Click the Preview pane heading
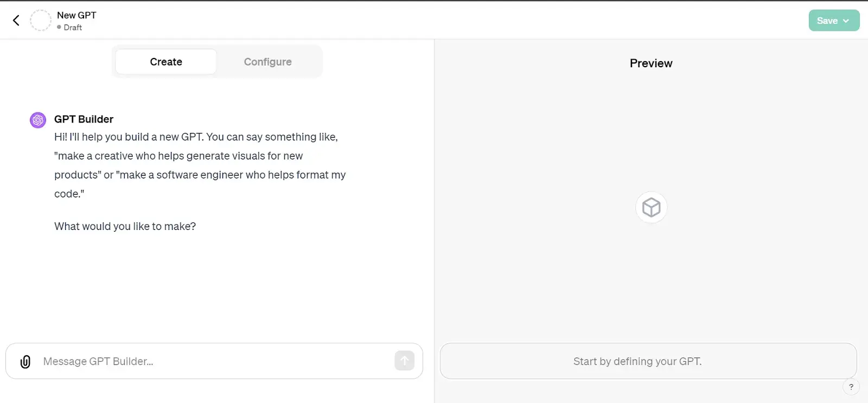This screenshot has width=868, height=403. point(650,63)
